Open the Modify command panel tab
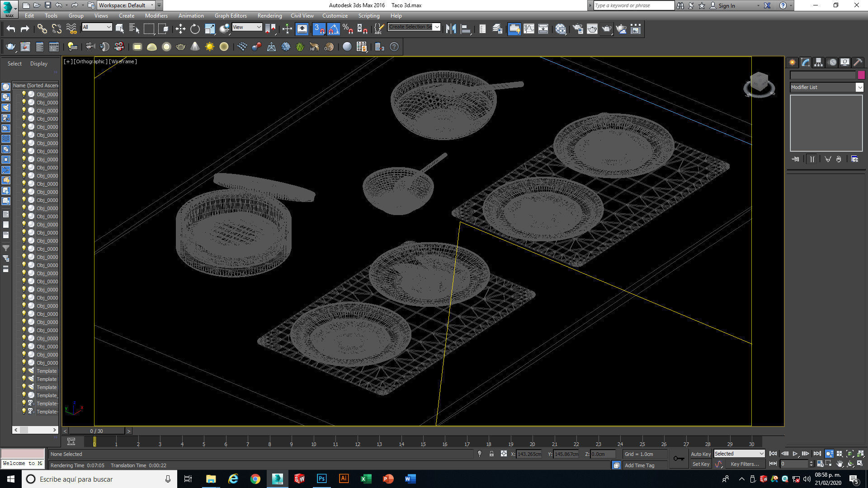The width and height of the screenshot is (868, 488). [806, 62]
